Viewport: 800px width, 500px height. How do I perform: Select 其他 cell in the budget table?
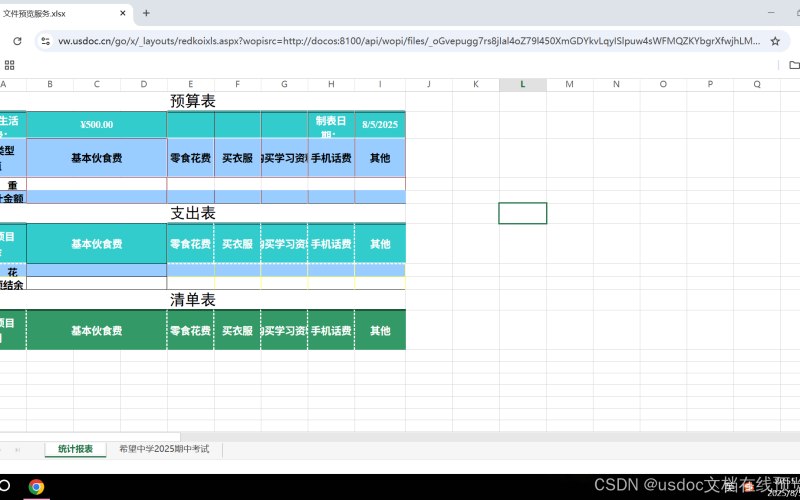coord(380,158)
